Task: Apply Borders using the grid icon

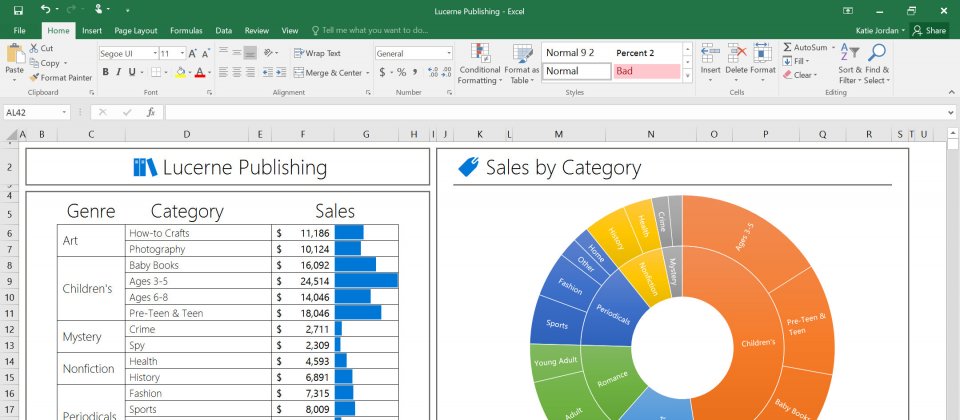Action: (156, 72)
